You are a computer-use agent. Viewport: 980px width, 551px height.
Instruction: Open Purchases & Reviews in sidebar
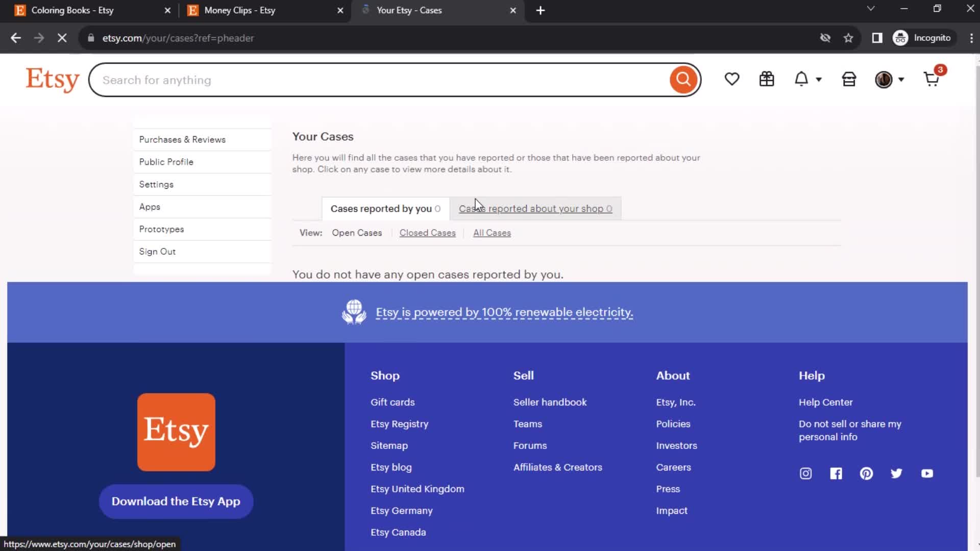pyautogui.click(x=202, y=139)
